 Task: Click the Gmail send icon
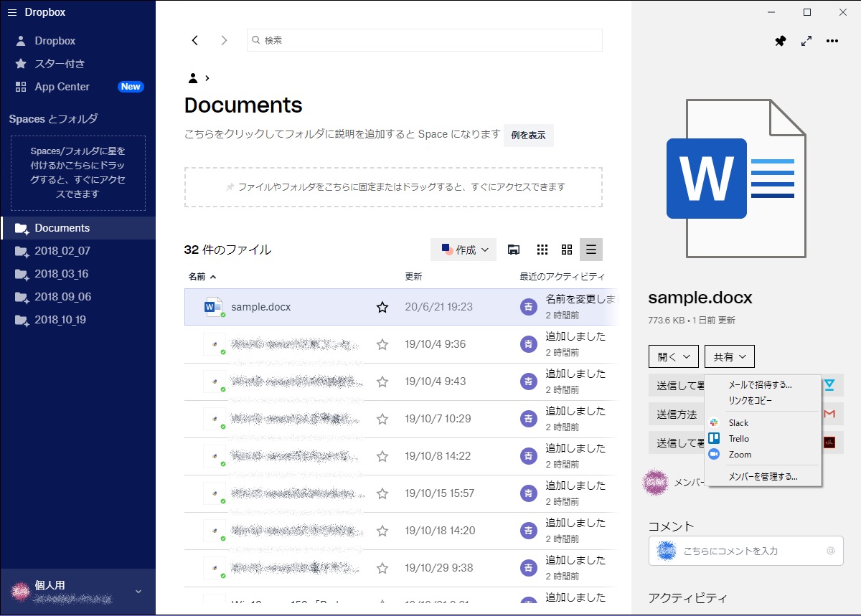tap(829, 414)
